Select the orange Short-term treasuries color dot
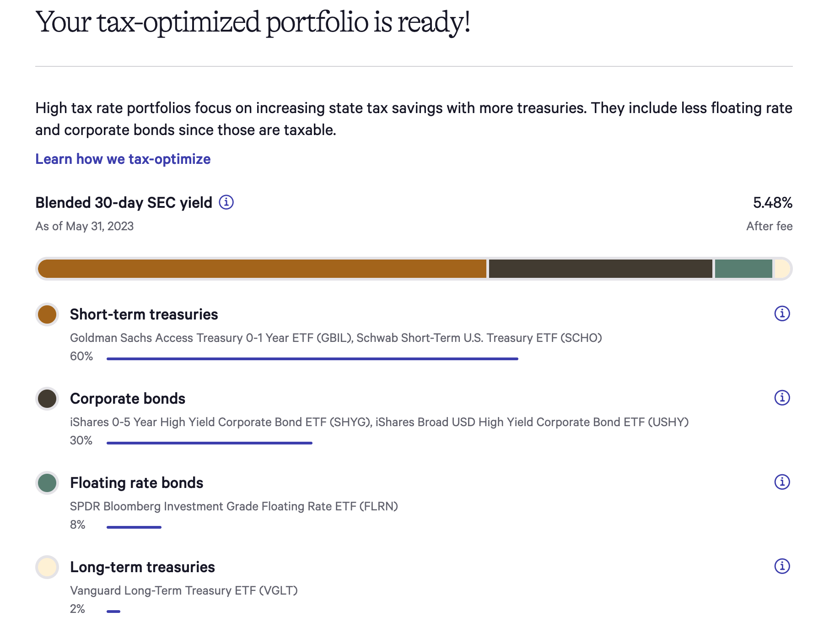This screenshot has width=840, height=639. coord(47,314)
